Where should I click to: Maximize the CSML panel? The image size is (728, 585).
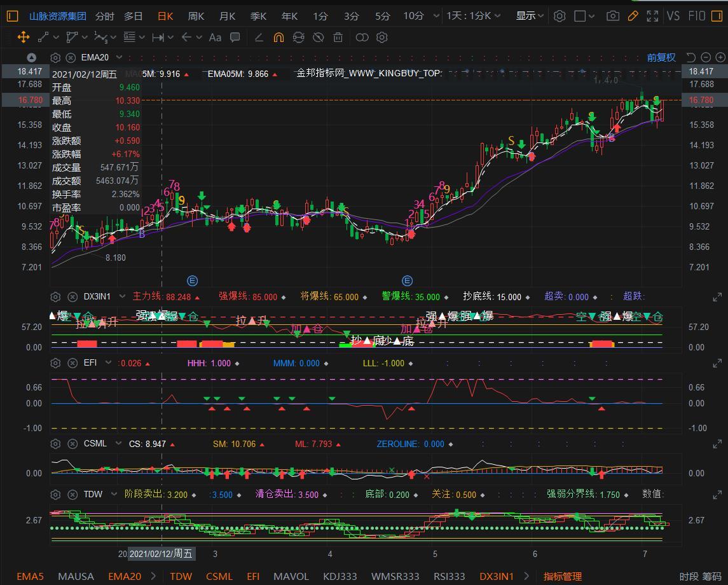[x=717, y=444]
